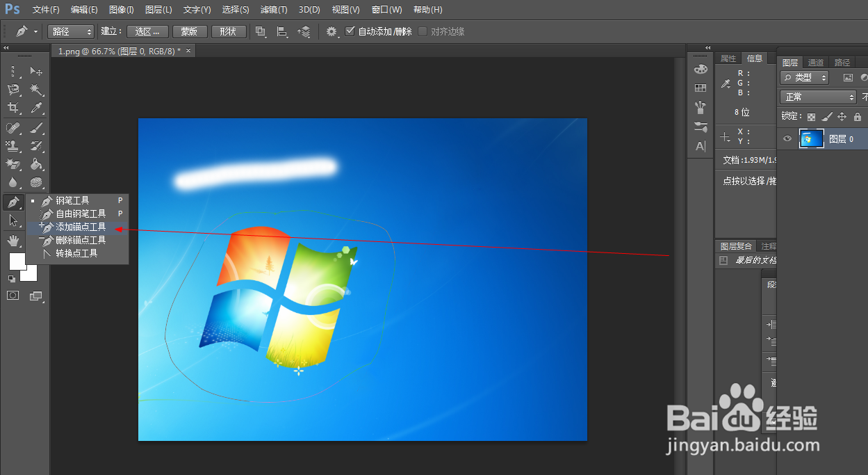This screenshot has height=475, width=868.
Task: Toggle lock transparent pixels
Action: click(x=811, y=117)
